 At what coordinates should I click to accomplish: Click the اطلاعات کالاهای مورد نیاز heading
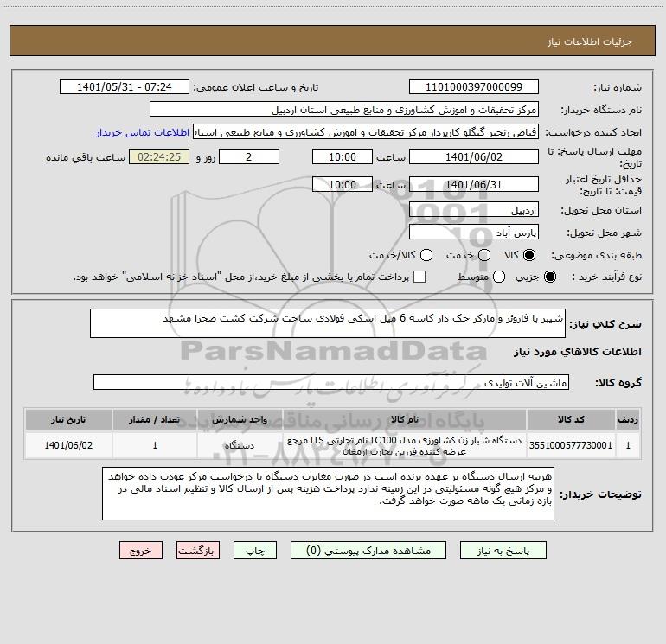(x=578, y=352)
